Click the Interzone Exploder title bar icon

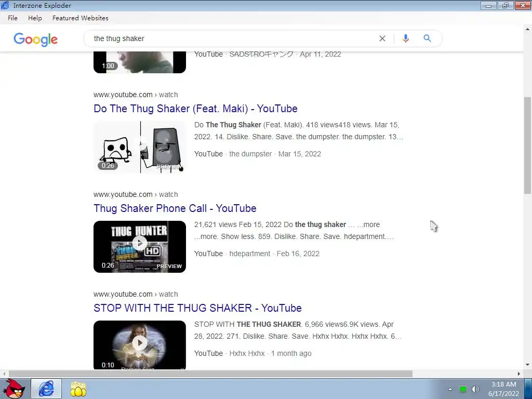pos(5,5)
